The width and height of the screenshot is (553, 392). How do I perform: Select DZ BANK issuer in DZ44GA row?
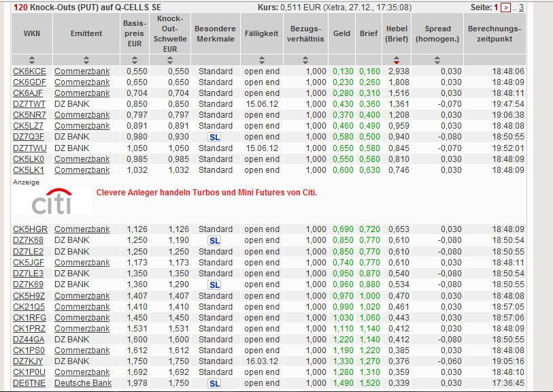tap(72, 340)
